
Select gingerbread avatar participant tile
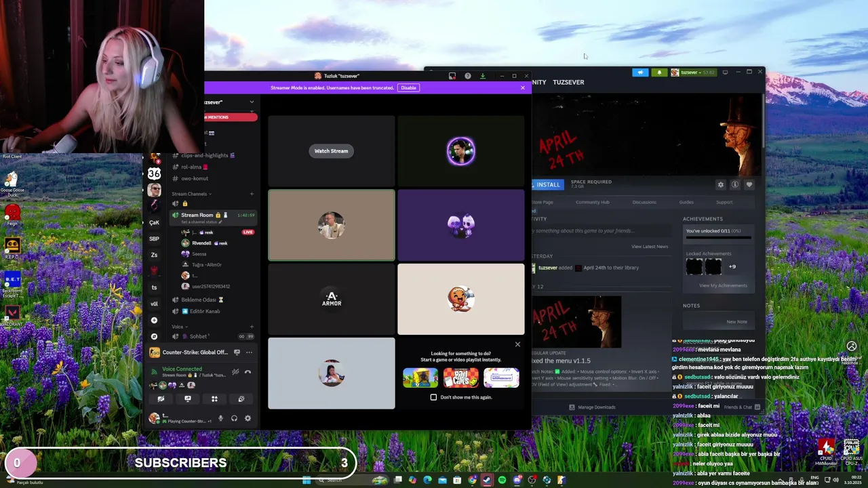[x=461, y=299]
